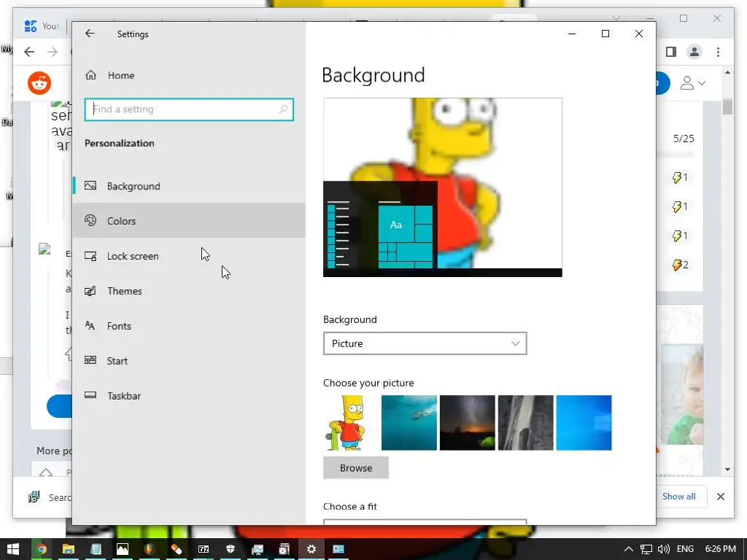Click the network icon in the system tray
This screenshot has height=560, width=747.
pos(646,549)
